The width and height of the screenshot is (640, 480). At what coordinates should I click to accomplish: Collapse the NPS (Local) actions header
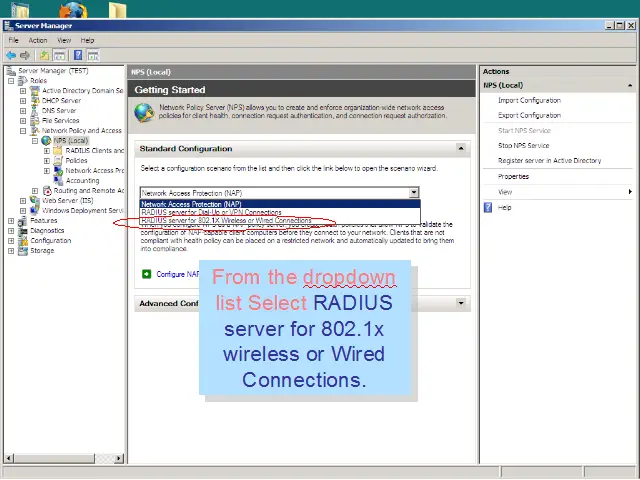point(630,85)
